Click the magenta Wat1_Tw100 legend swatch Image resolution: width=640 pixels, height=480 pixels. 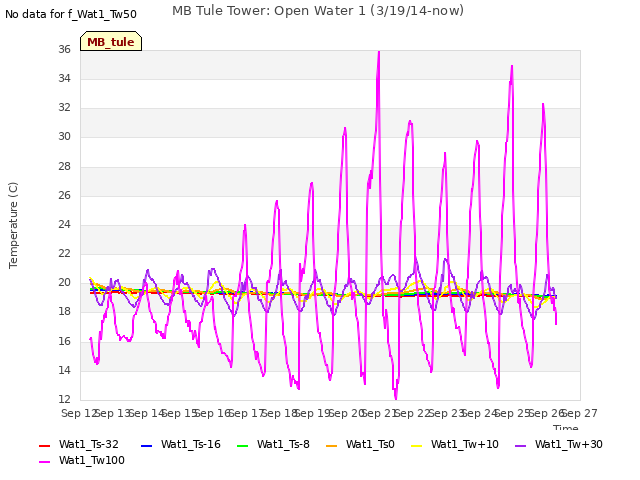pos(44,462)
